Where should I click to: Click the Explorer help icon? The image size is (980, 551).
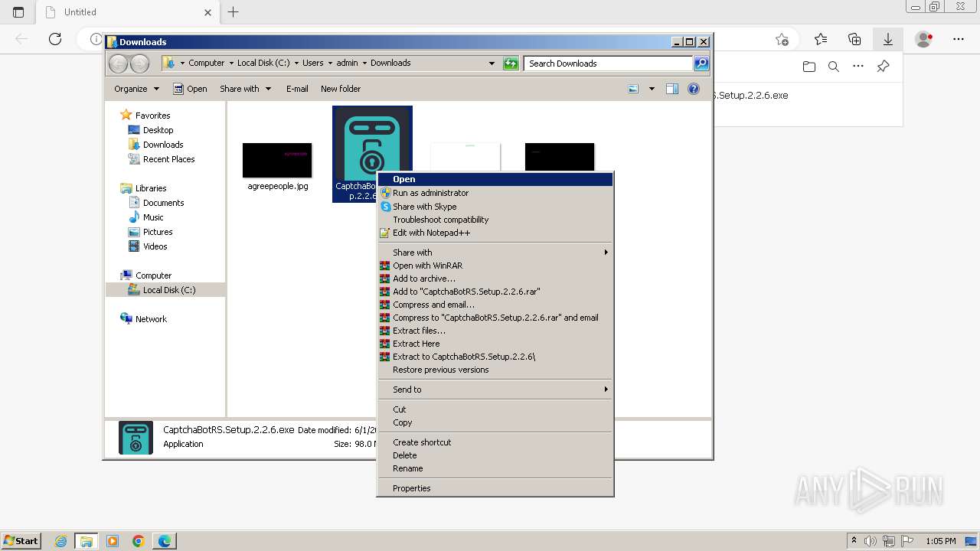tap(694, 89)
